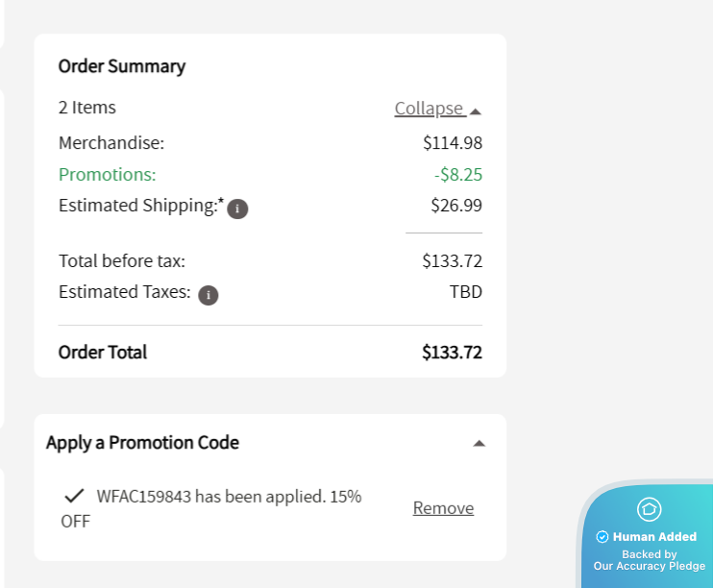Click the blue verified checkmark badge icon

tap(602, 537)
